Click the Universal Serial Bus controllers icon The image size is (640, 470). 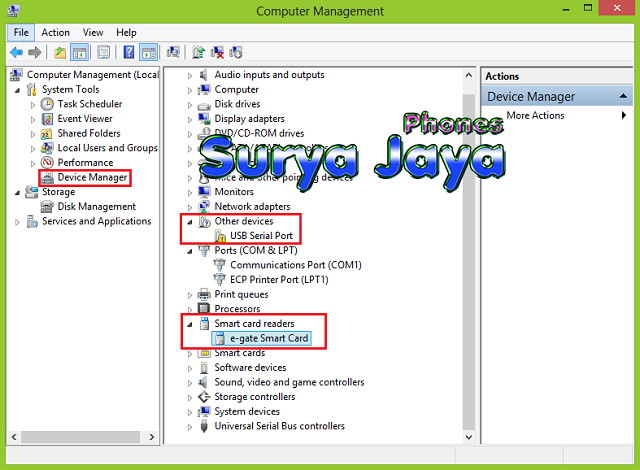pos(204,426)
